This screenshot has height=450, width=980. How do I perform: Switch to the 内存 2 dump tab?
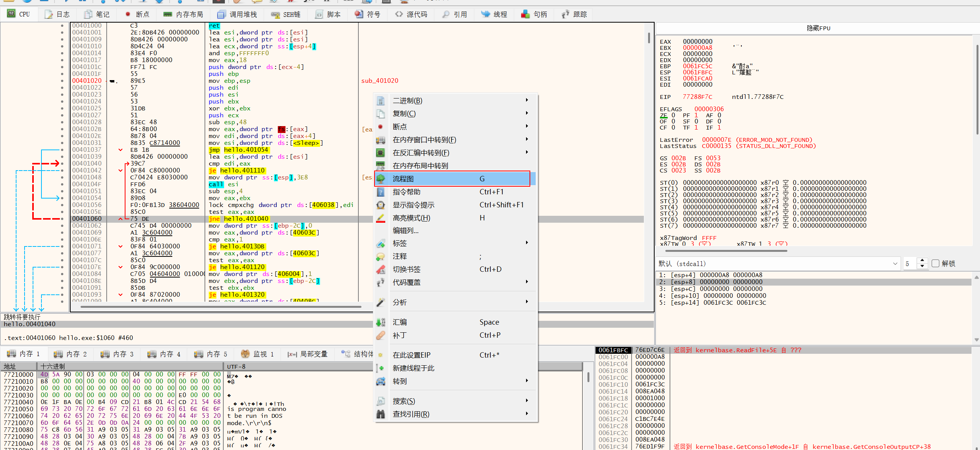click(x=70, y=354)
